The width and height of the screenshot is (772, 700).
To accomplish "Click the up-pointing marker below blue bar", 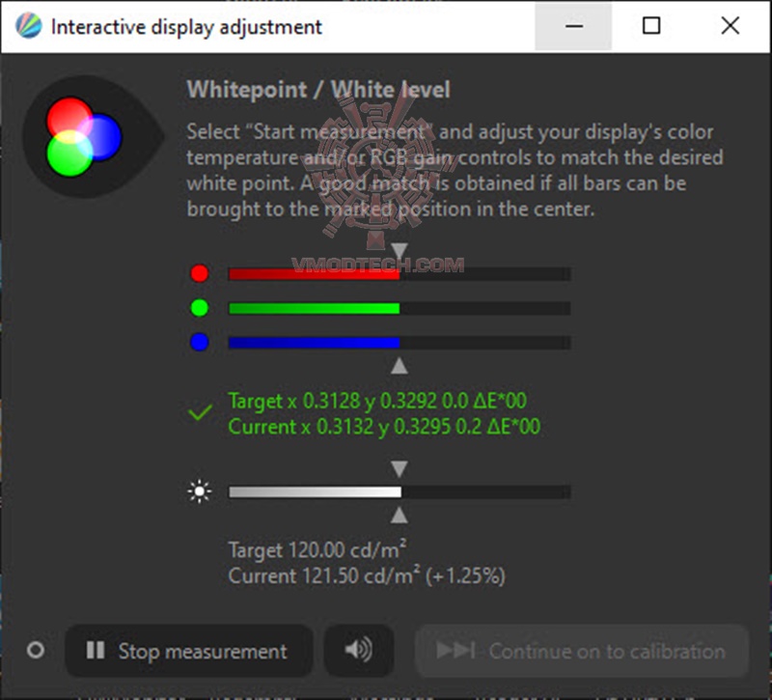I will pyautogui.click(x=400, y=366).
